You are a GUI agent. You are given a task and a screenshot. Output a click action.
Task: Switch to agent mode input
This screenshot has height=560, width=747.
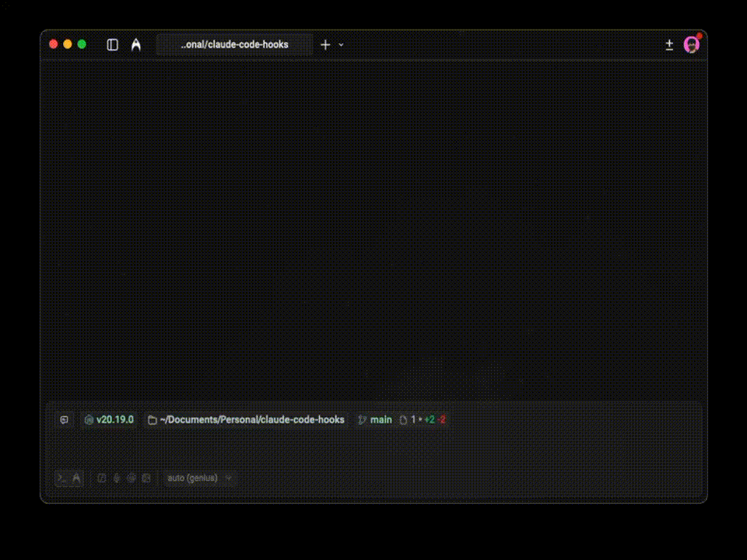[x=77, y=478]
